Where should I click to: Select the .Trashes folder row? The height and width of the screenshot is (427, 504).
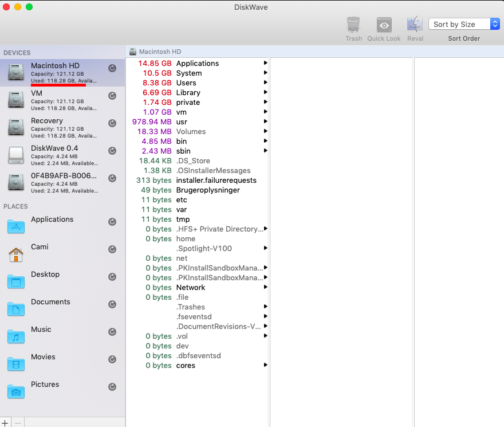point(198,307)
